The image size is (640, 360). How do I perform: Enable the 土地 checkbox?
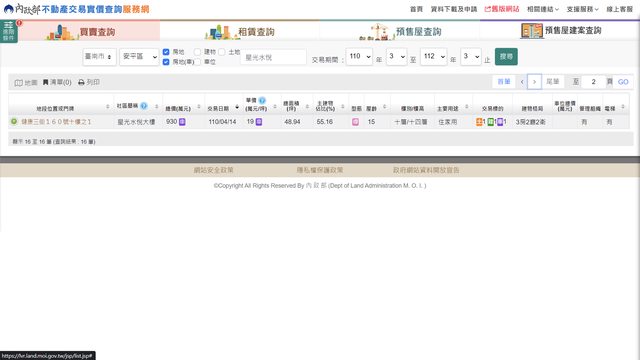222,52
